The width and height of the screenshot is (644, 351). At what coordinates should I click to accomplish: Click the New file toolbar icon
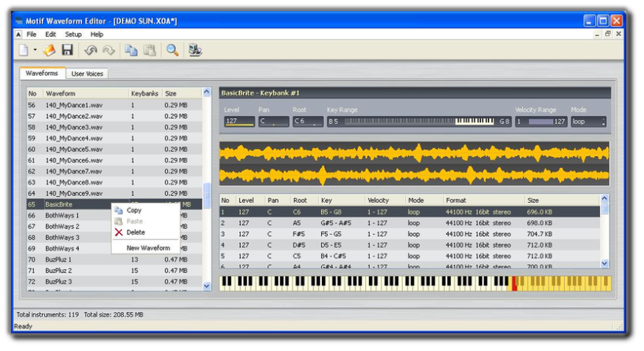(23, 51)
